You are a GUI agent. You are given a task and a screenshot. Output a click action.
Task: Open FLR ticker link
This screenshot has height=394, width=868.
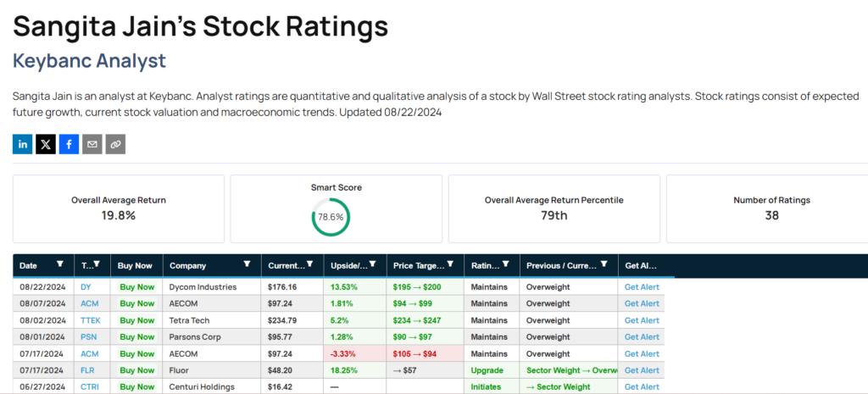(87, 370)
